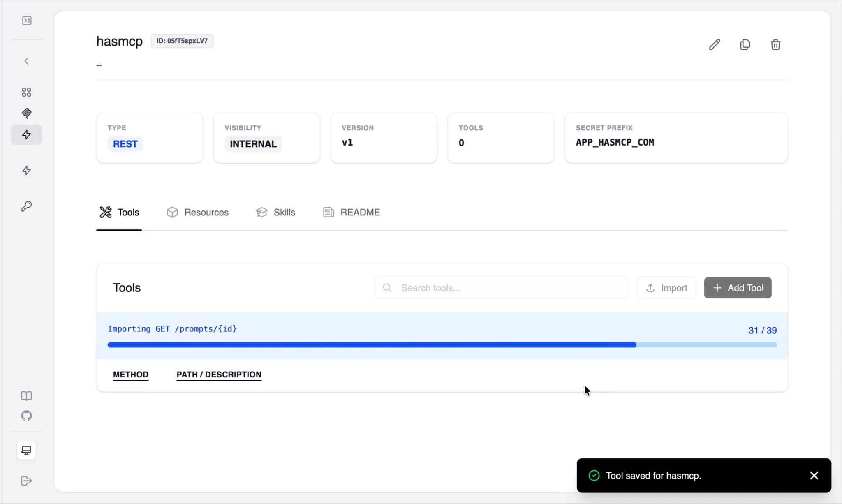
Task: Click the duplicate copy icon in header
Action: point(745,44)
